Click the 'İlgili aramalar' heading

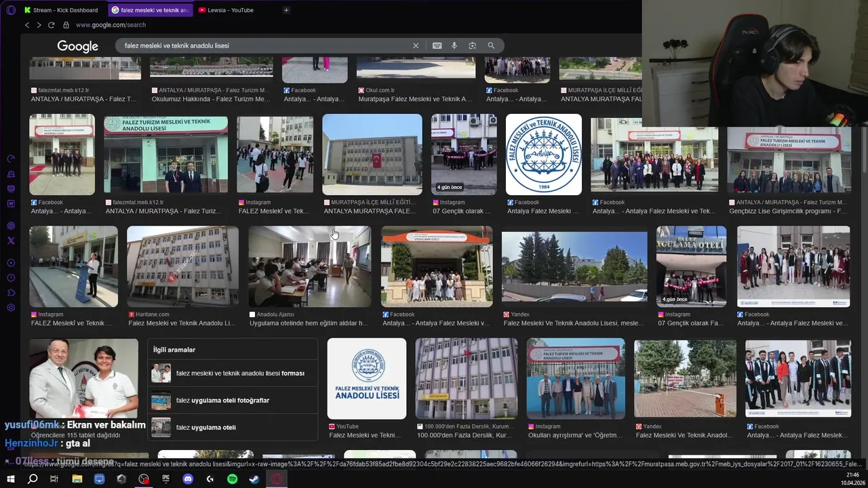[174, 350]
